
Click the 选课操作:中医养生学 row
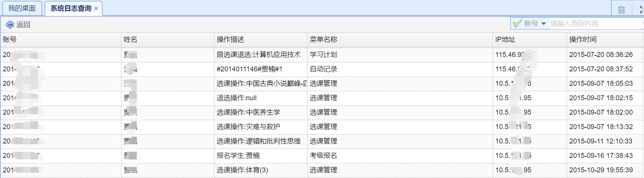(248, 112)
